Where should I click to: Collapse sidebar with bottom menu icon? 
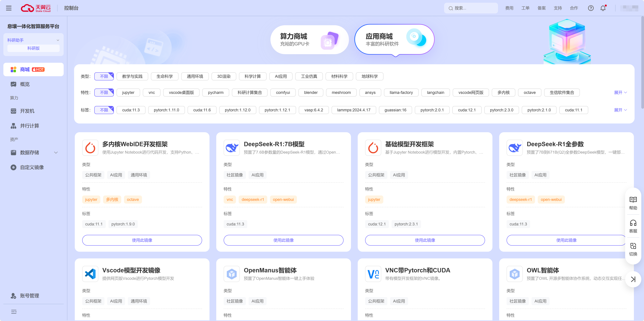click(x=14, y=312)
